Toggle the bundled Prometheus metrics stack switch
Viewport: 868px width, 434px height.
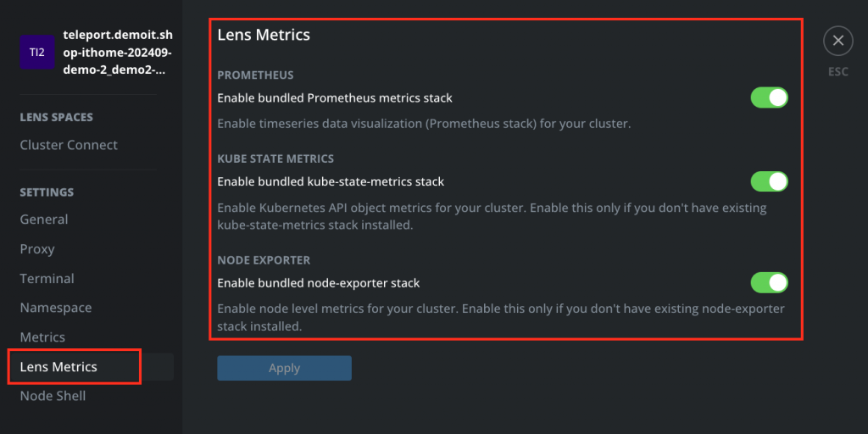(x=769, y=97)
